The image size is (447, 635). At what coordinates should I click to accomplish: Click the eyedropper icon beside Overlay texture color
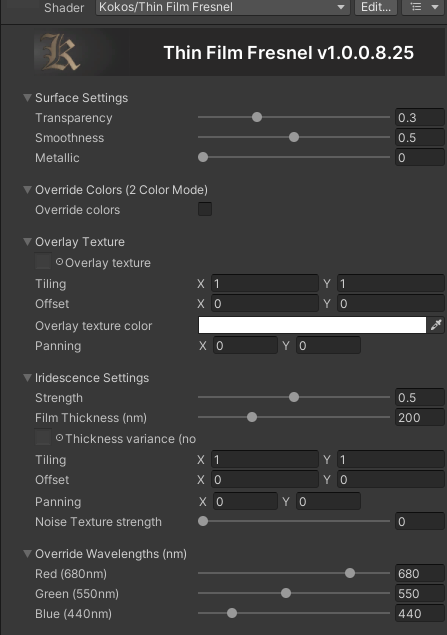[436, 325]
